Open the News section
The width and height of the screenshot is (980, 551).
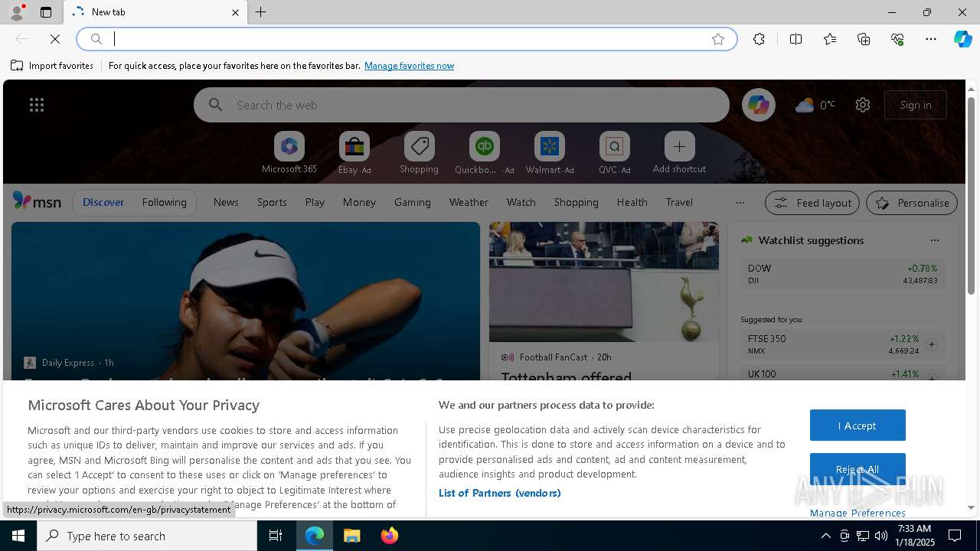(226, 202)
